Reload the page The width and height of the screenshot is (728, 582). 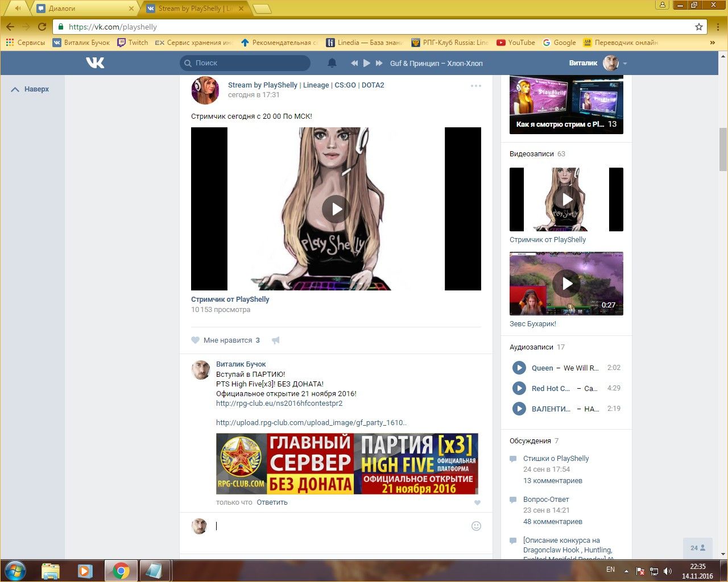[x=42, y=27]
